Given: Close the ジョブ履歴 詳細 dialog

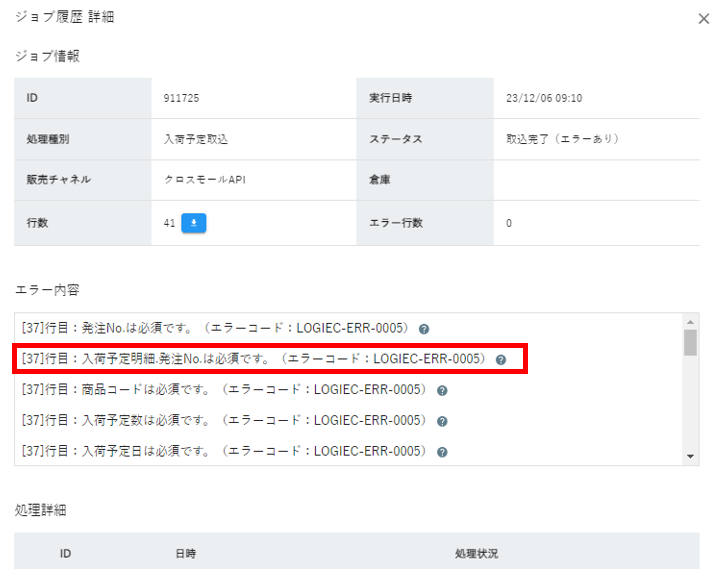Looking at the screenshot, I should pos(703,19).
